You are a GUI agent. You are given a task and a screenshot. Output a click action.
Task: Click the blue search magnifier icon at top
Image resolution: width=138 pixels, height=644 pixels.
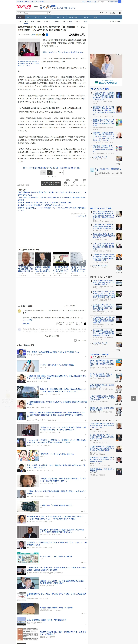pos(120,2)
